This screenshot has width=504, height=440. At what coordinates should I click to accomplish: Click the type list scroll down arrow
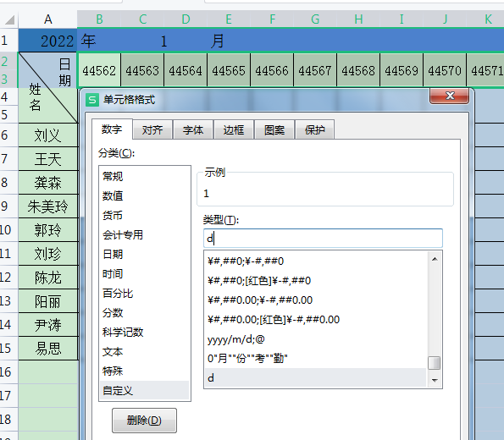point(435,380)
